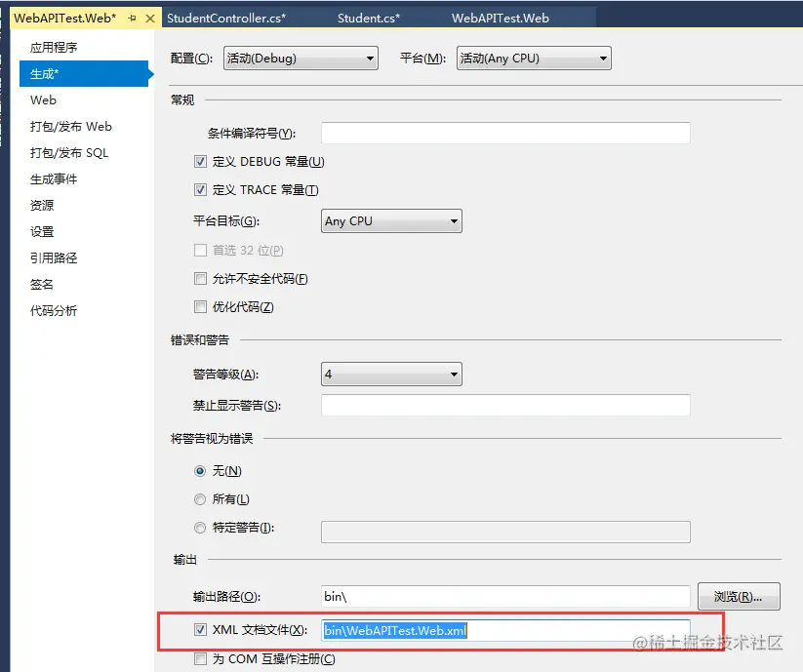Enable 为 COM 互操作注册 checkbox
Screen dimensions: 803x672
pyautogui.click(x=200, y=658)
